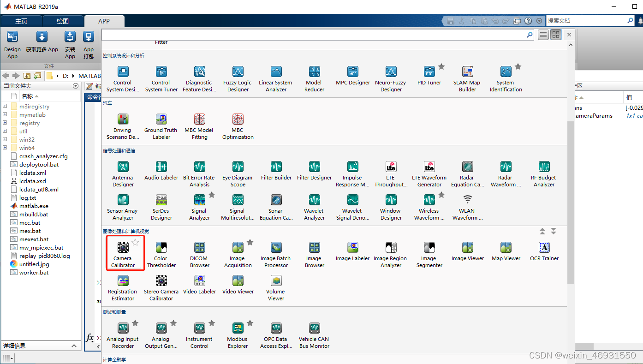Sort files by the 名称 column header

pyautogui.click(x=27, y=96)
